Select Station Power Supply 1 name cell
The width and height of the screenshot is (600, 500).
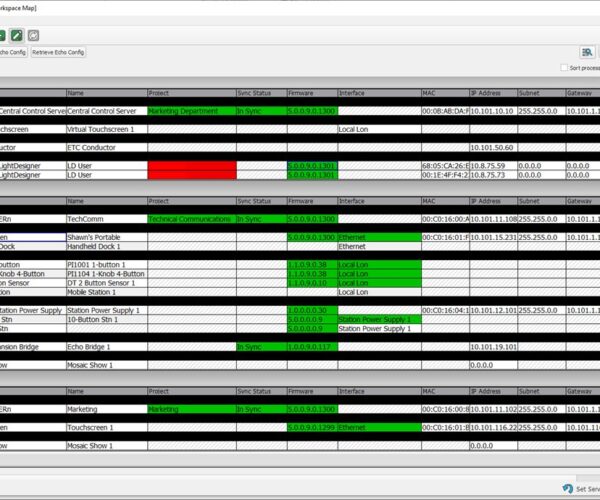coord(105,310)
